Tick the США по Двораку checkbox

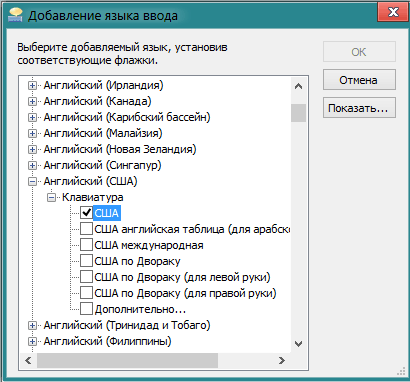pyautogui.click(x=86, y=261)
